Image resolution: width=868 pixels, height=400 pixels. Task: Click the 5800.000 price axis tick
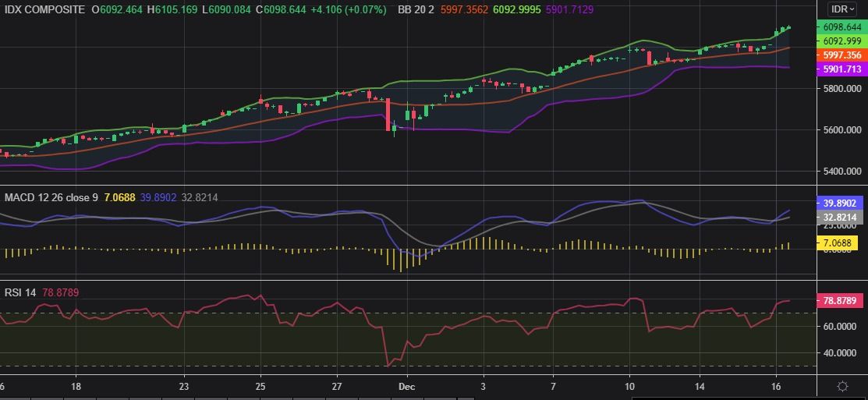point(841,89)
